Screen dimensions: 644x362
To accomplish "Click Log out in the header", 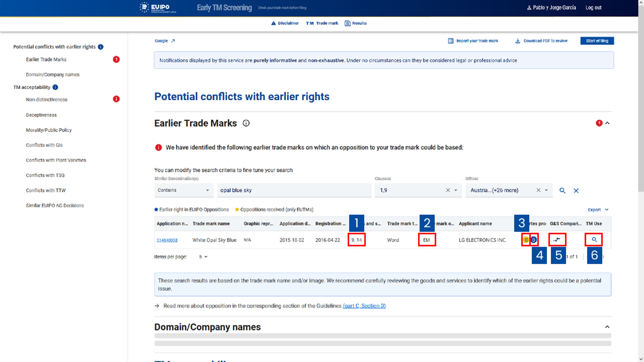I will (x=593, y=7).
